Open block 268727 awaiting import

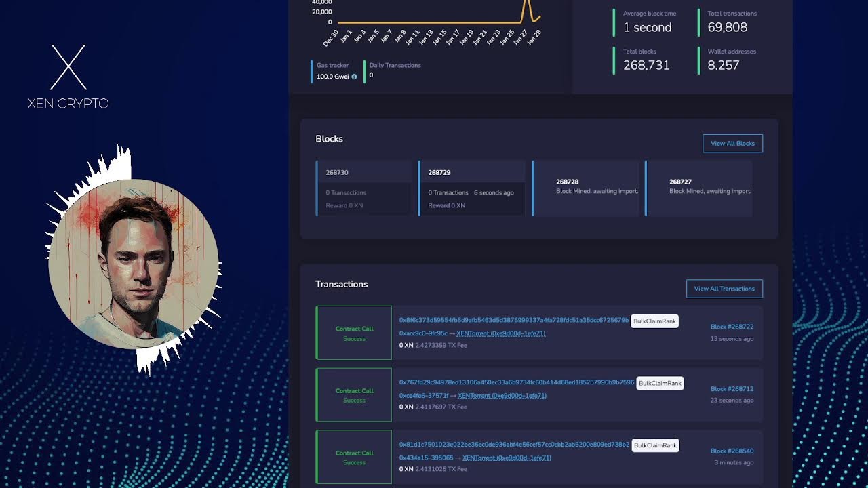[x=699, y=188]
